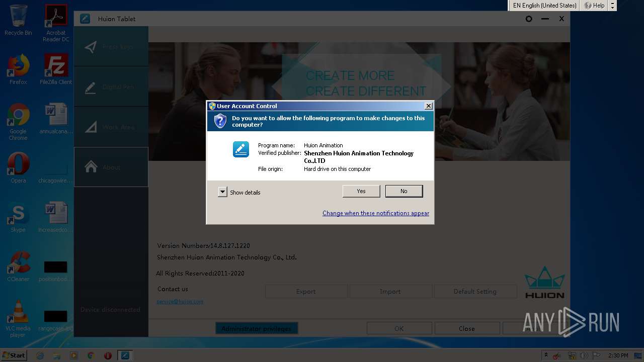Viewport: 644px width, 362px height.
Task: Click the Close button in Huion Tablet
Action: click(467, 329)
